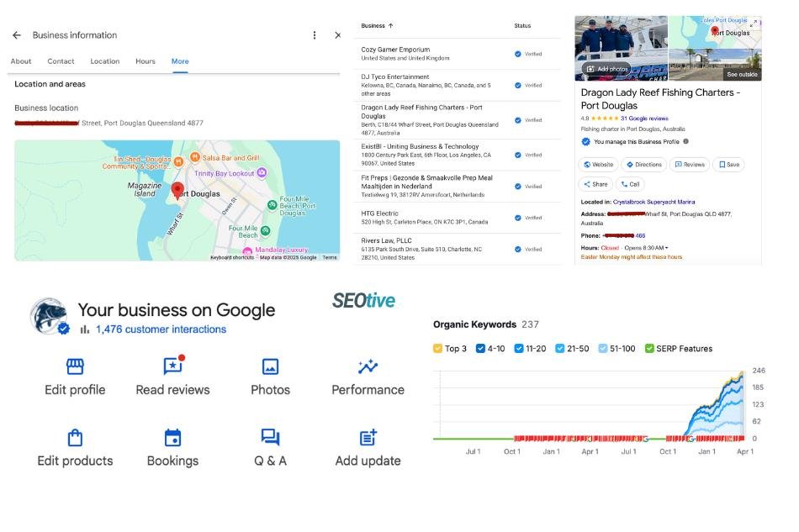Open the Rivers Law, PLLC row
The image size is (799, 532).
(x=458, y=249)
